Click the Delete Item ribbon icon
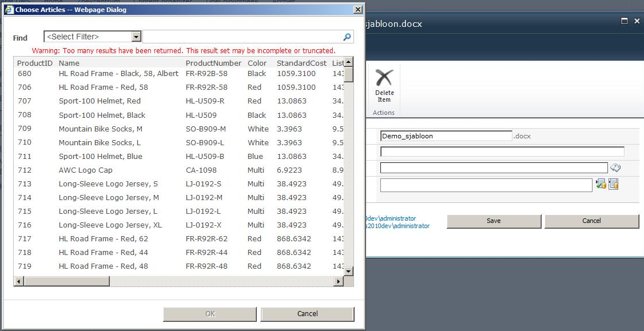 [x=384, y=84]
